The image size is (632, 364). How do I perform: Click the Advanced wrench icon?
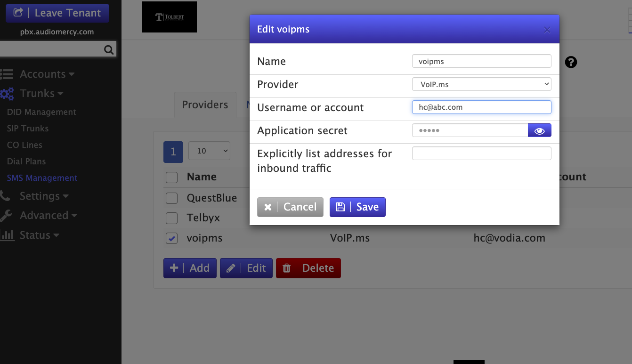6,216
